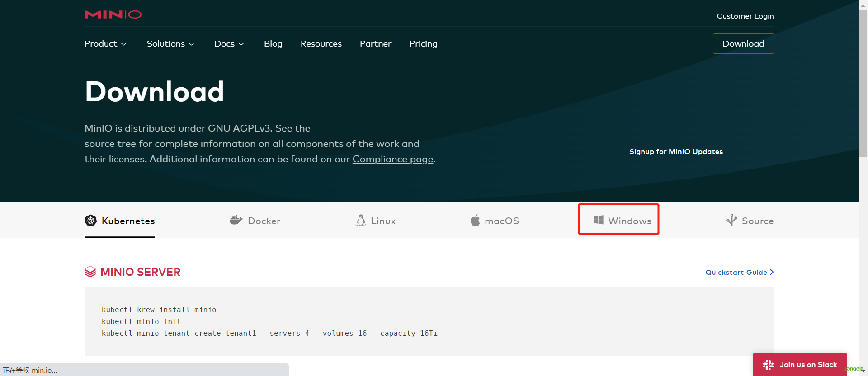Open the Quickstart Guide link
This screenshot has height=376, width=868.
[x=740, y=272]
